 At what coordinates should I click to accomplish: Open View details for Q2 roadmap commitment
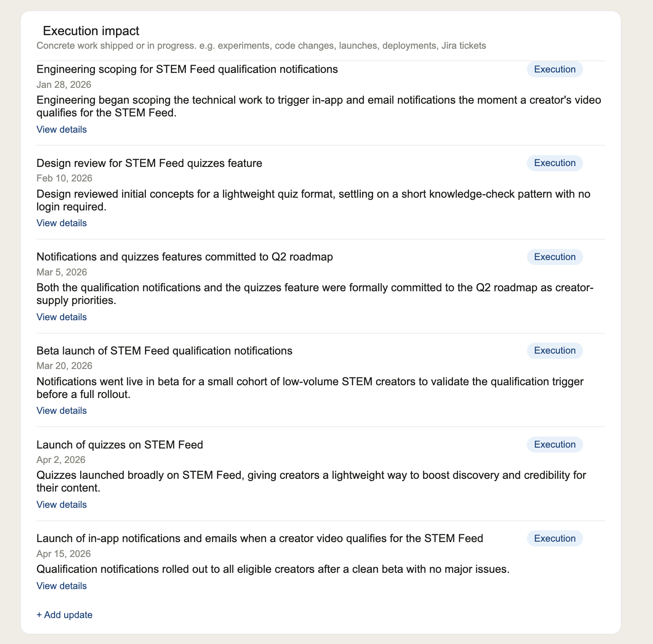[62, 317]
